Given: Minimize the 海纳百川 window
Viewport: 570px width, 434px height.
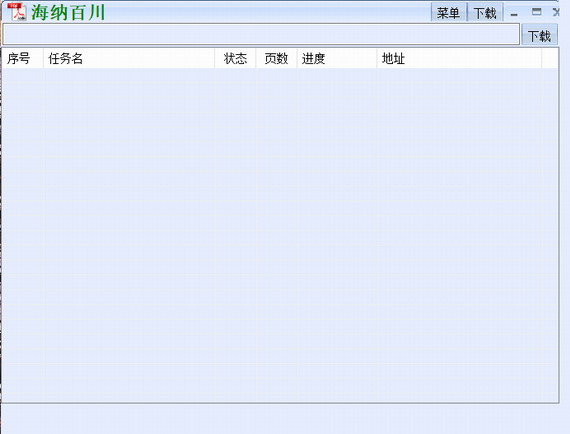Looking at the screenshot, I should (x=514, y=14).
